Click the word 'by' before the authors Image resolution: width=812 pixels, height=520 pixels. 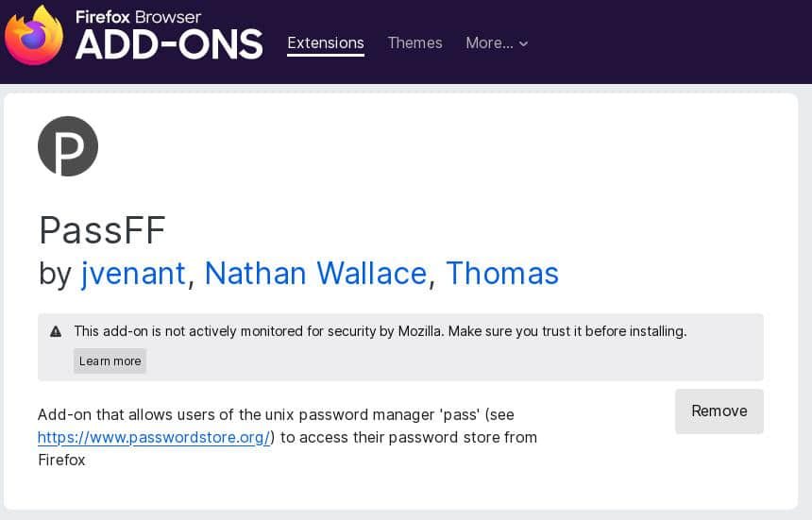click(x=55, y=274)
